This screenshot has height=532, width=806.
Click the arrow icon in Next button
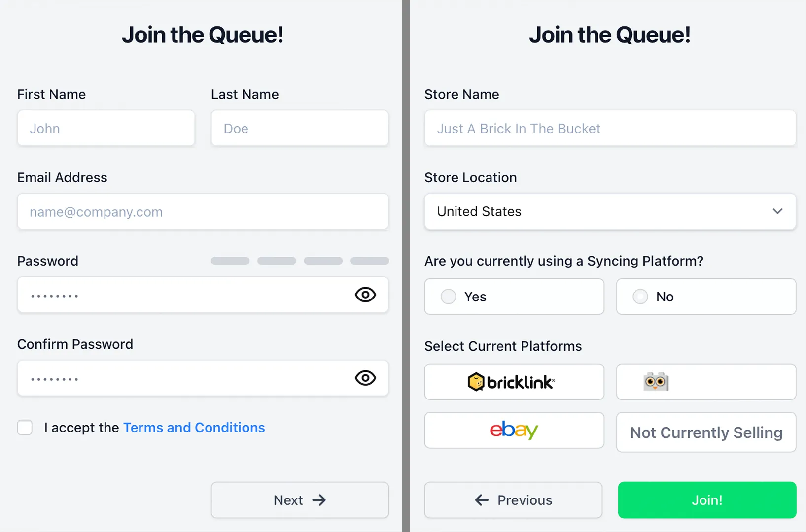click(x=319, y=500)
